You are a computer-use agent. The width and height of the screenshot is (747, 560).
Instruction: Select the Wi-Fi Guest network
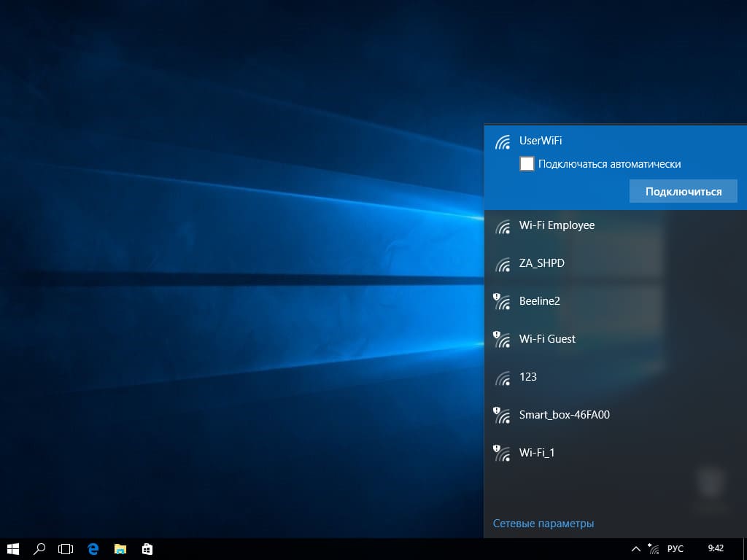click(547, 339)
